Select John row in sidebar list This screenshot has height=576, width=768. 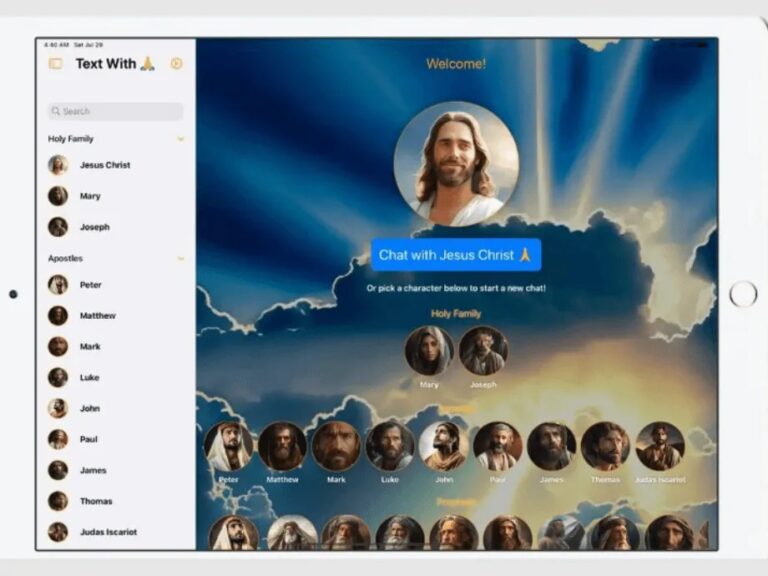116,408
